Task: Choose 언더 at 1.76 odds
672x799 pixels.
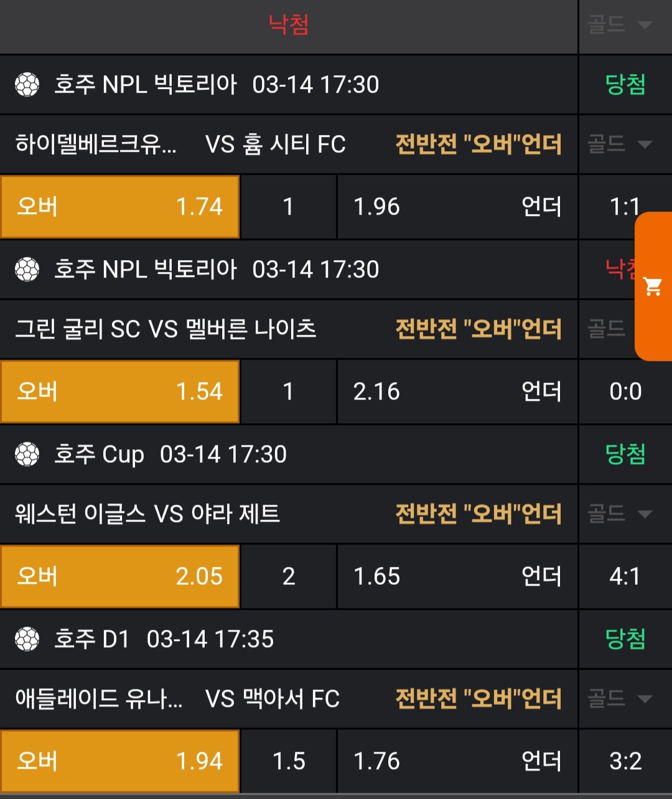Action: pyautogui.click(x=457, y=761)
